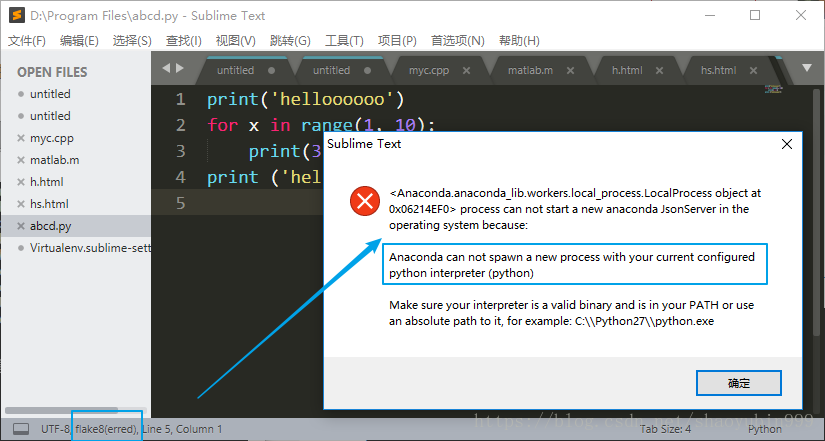This screenshot has width=825, height=441.
Task: Select second untitled in Open Files sidebar
Action: coord(50,116)
